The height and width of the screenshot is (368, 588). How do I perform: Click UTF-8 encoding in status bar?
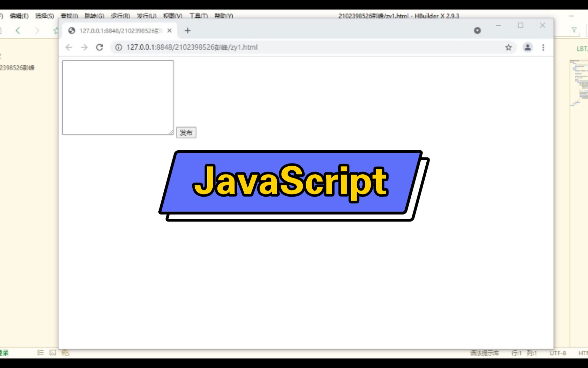[558, 353]
